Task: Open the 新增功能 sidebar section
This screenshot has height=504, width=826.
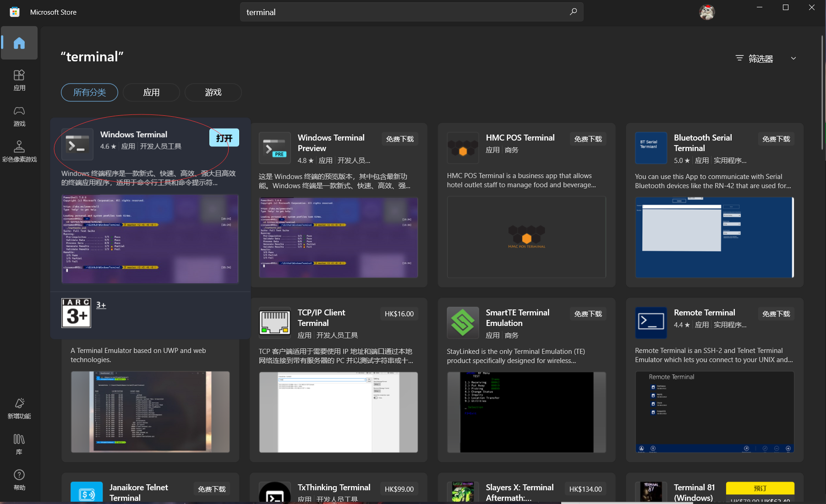Action: click(x=19, y=408)
